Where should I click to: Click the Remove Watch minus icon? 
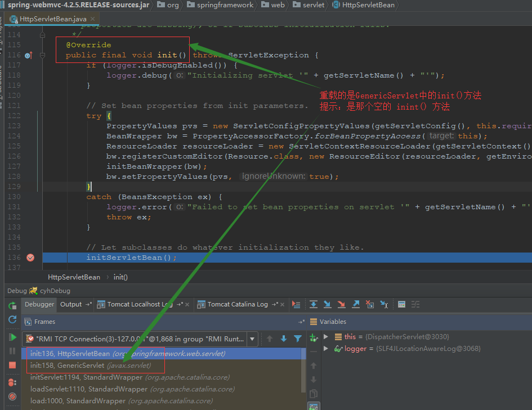click(x=314, y=352)
